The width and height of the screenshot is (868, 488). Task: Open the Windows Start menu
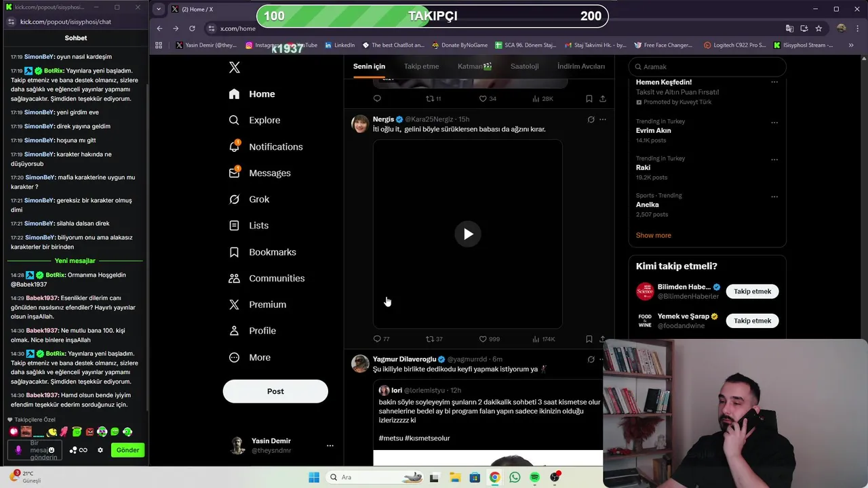(314, 477)
